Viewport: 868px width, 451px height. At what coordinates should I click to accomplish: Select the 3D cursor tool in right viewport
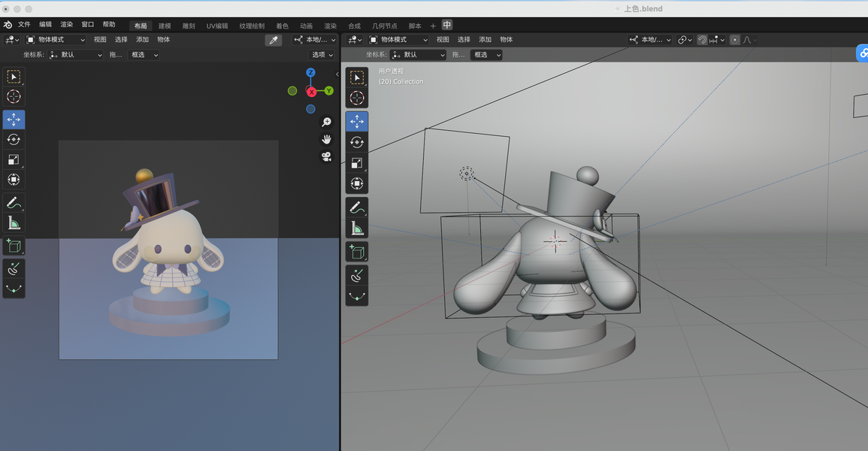[x=357, y=98]
